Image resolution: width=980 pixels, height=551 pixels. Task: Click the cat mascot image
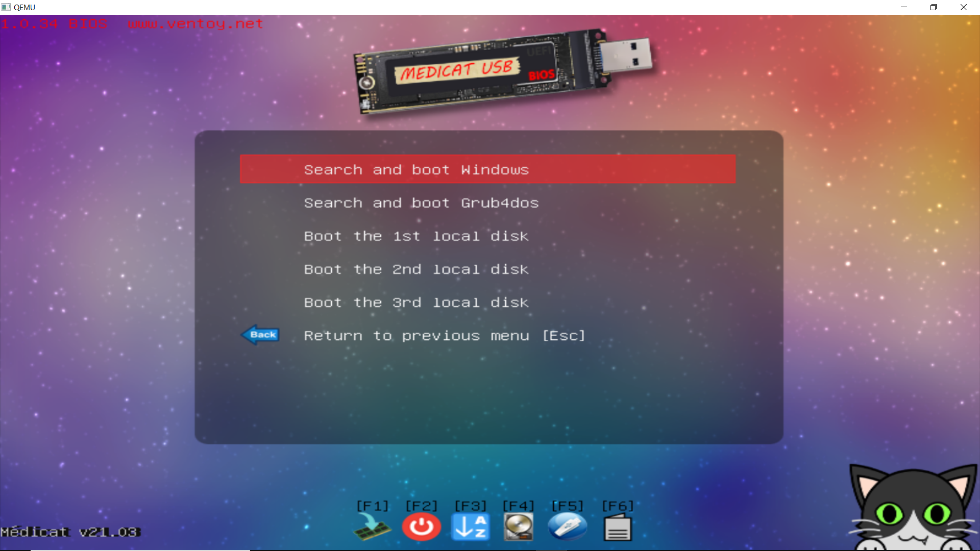[x=914, y=508]
